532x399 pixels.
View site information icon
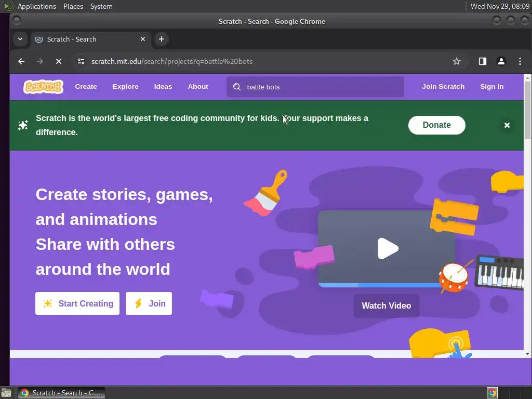[81, 61]
